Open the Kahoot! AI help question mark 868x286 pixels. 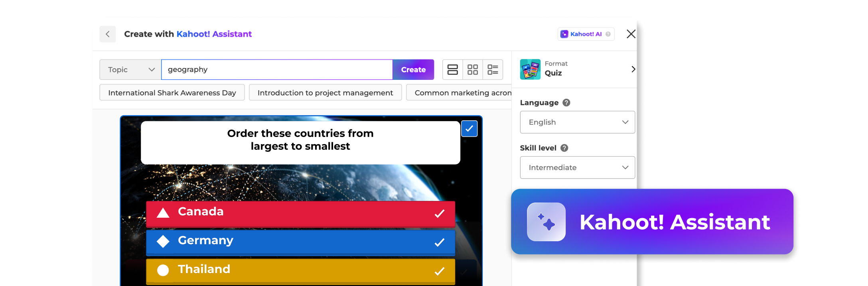pos(608,34)
